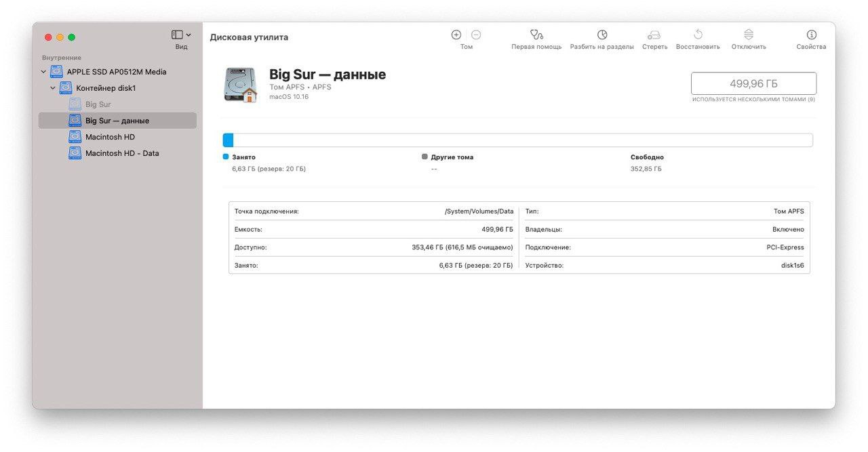This screenshot has height=452, width=868.
Task: Select Контейнер disk1 in sidebar
Action: (106, 88)
